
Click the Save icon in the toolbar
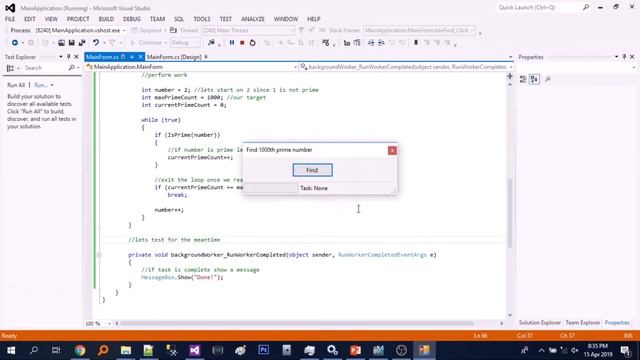[x=71, y=42]
